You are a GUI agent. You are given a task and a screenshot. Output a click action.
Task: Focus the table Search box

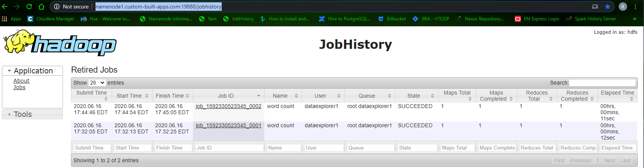(x=602, y=83)
